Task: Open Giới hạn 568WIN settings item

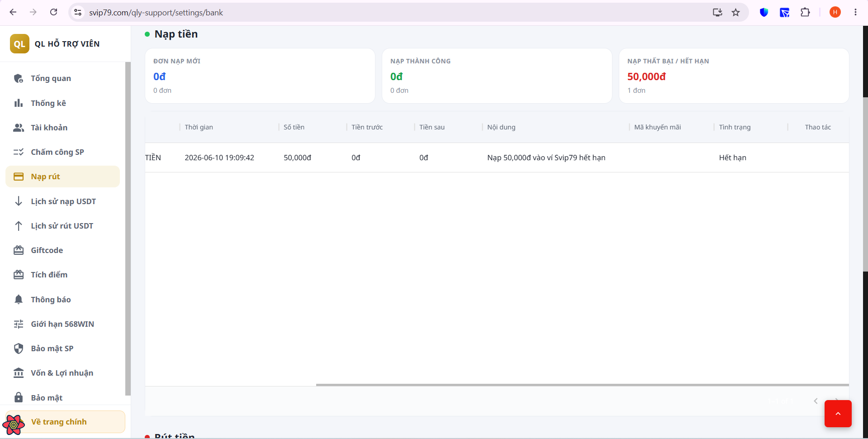Action: coord(63,324)
